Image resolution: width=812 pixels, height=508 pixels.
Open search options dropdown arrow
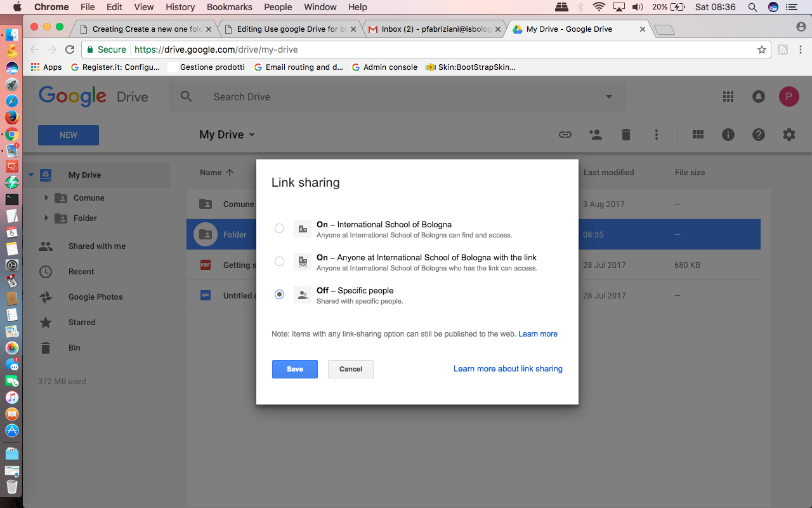click(609, 97)
